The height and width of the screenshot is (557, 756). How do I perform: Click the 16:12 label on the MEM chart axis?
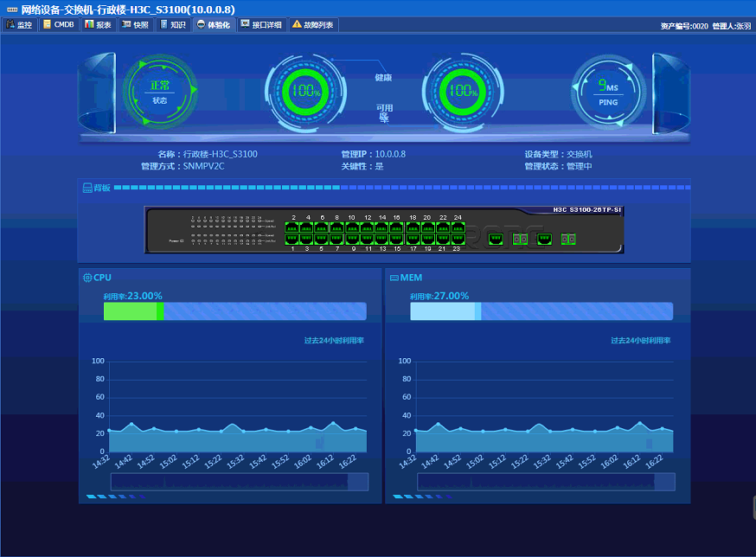pos(631,462)
